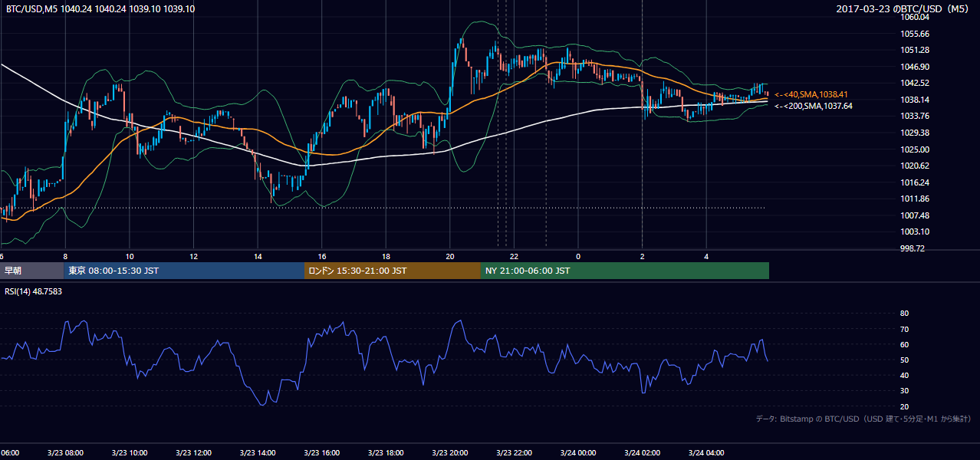
Task: Click hour tick 22 under the price chart
Action: 514,256
